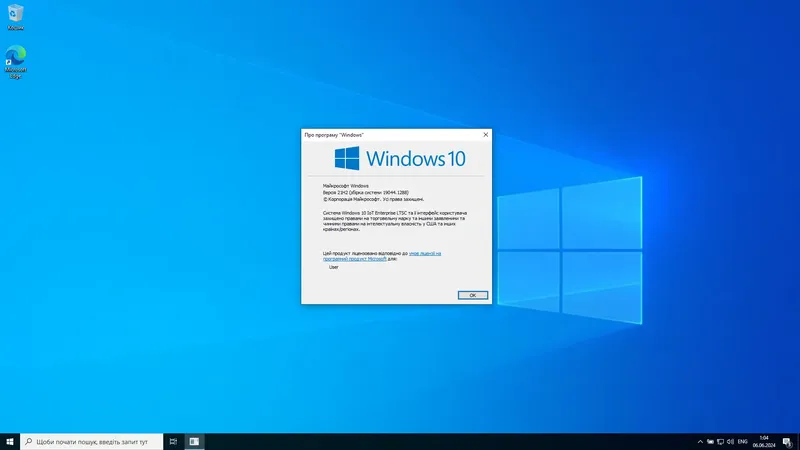Open the notification Action Center icon
The image size is (800, 450).
pyautogui.click(x=787, y=442)
